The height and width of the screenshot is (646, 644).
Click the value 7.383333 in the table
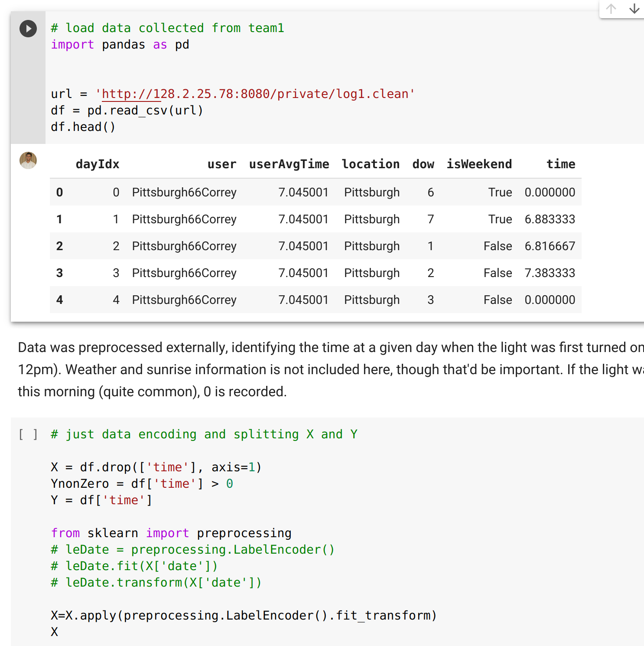pos(550,273)
